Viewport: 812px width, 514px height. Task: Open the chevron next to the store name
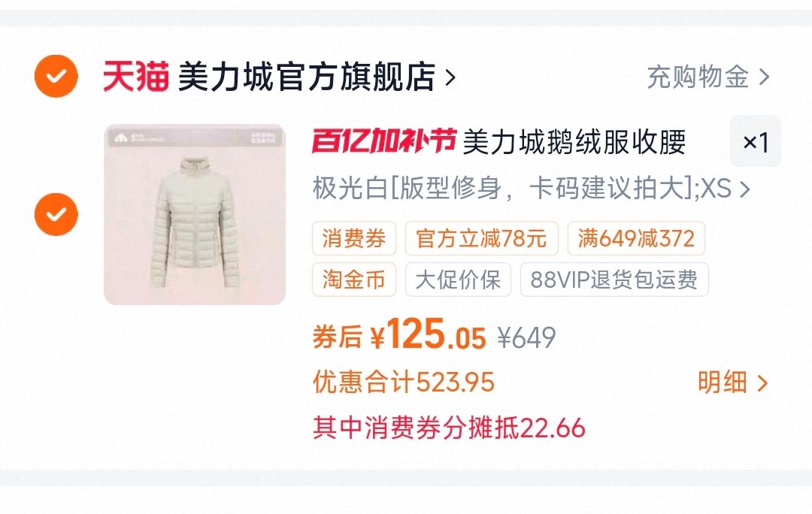pos(450,77)
